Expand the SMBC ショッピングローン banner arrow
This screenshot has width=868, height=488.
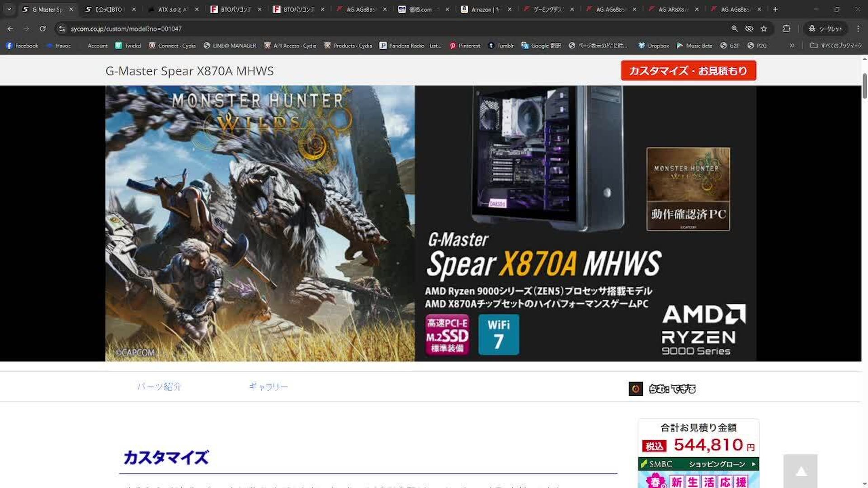[753, 464]
